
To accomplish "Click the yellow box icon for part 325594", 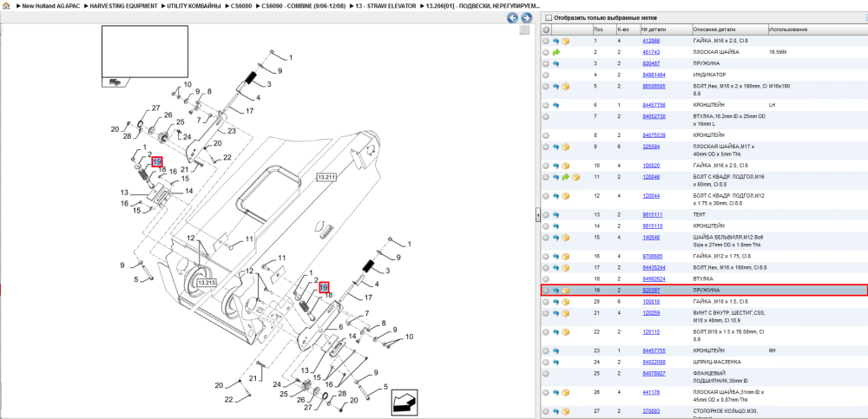I will [x=566, y=147].
